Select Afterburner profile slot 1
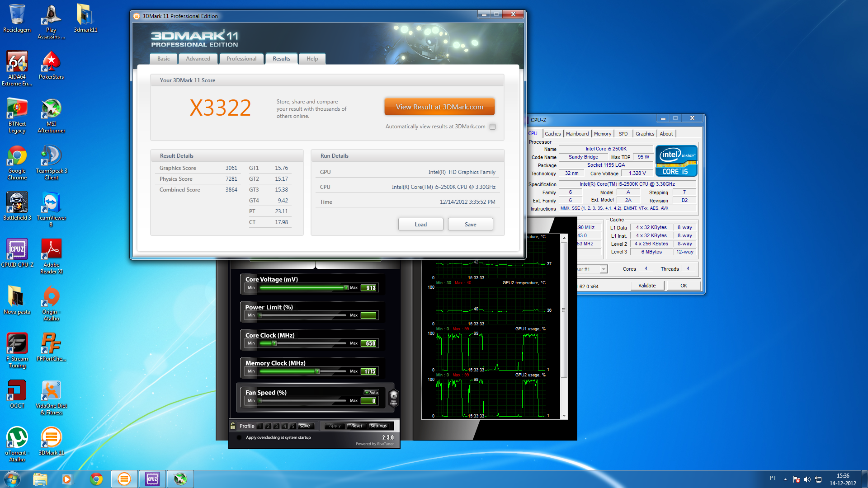868x488 pixels. tap(260, 426)
